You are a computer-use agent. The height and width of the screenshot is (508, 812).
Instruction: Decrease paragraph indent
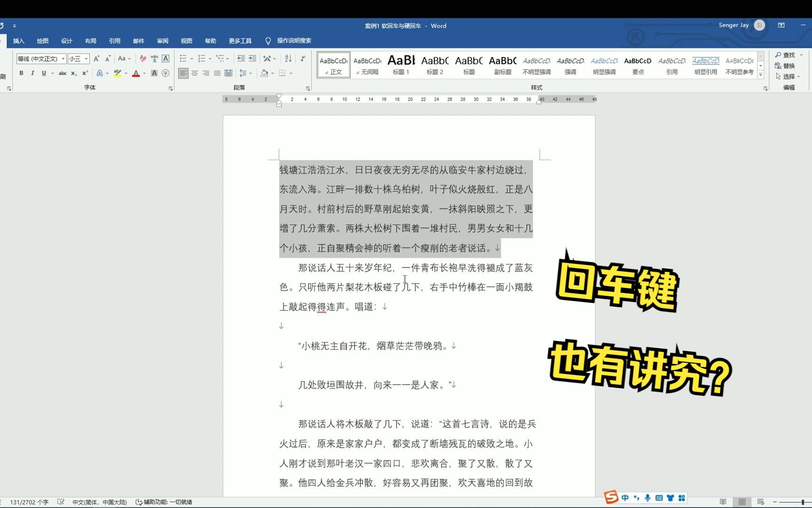[x=241, y=59]
